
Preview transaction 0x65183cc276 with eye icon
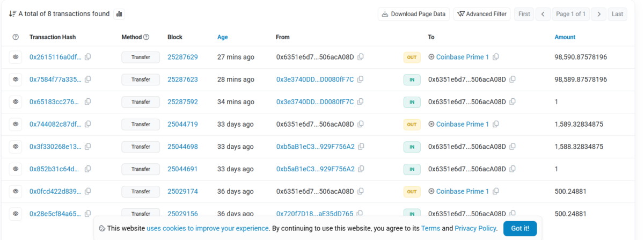click(16, 101)
